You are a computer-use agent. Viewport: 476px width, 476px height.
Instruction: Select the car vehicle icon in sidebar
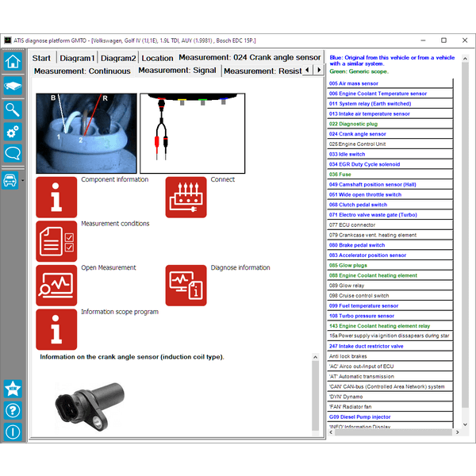(11, 180)
